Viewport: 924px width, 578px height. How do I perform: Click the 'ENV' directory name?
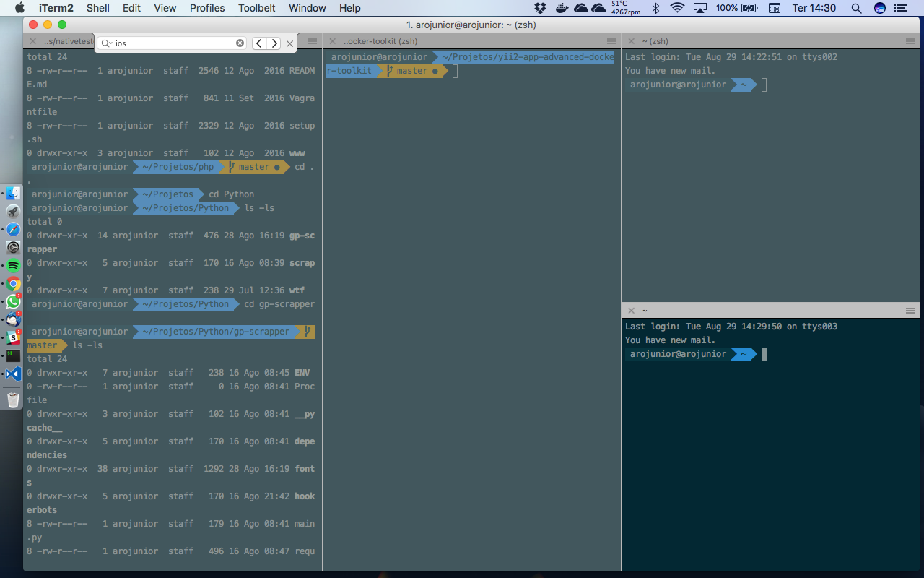[x=302, y=373]
